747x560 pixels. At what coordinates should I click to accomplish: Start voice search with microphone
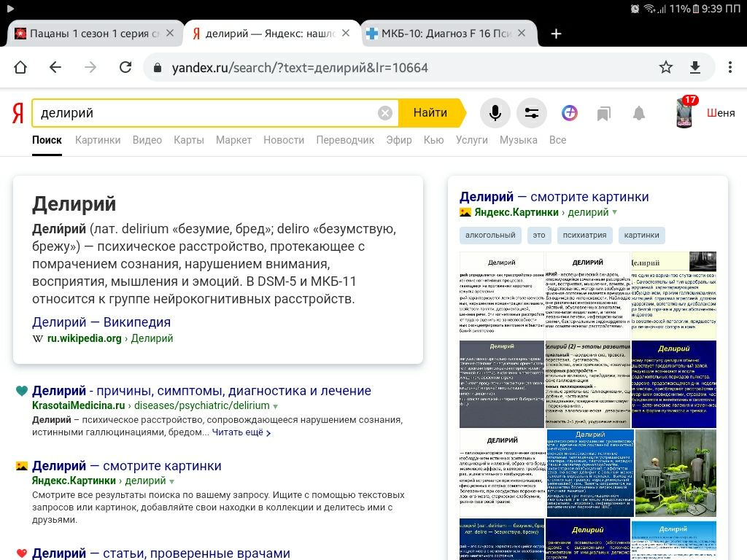point(495,113)
